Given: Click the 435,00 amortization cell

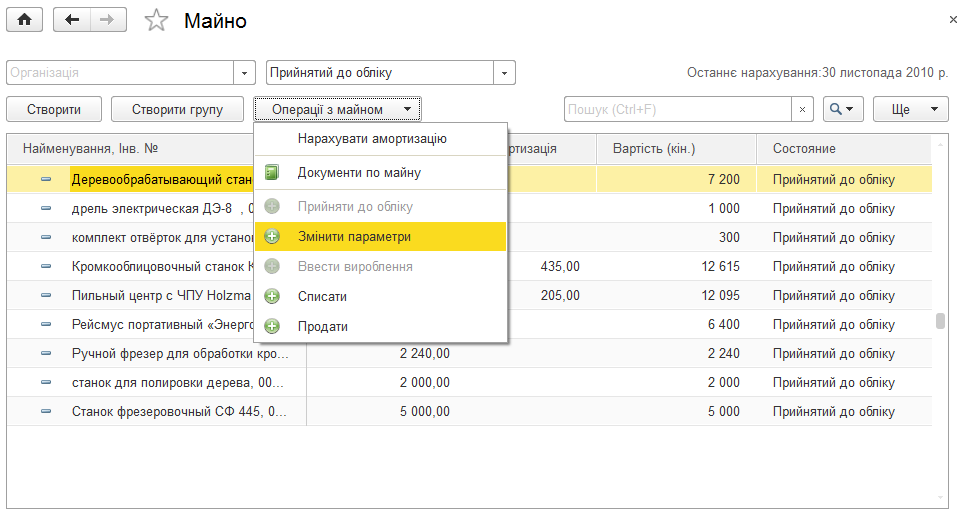Looking at the screenshot, I should click(x=560, y=266).
